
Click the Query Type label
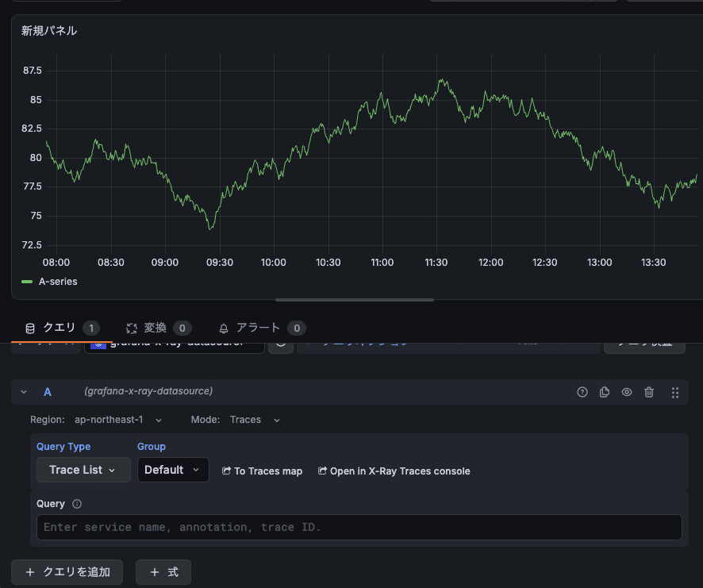coord(63,447)
